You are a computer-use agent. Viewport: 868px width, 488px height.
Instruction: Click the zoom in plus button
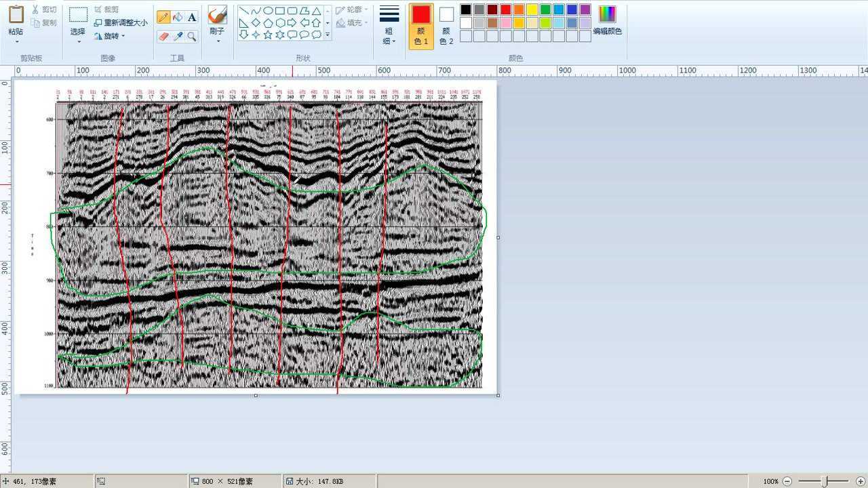[861, 481]
